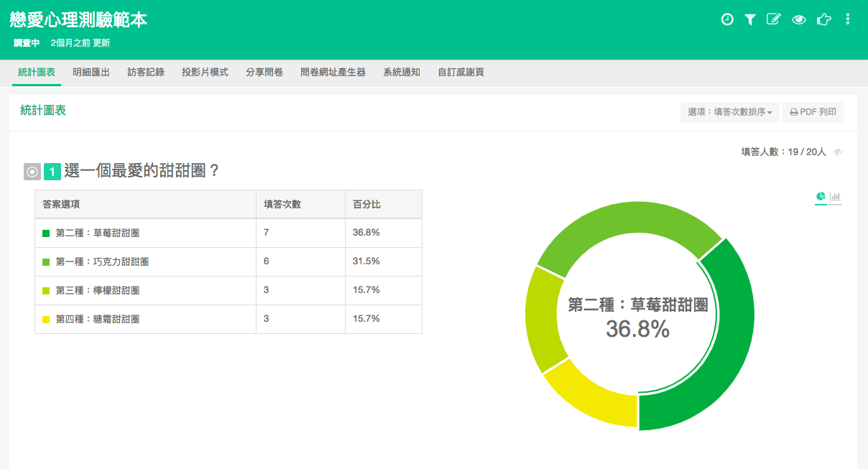Click the eye preview icon in header

tap(798, 19)
